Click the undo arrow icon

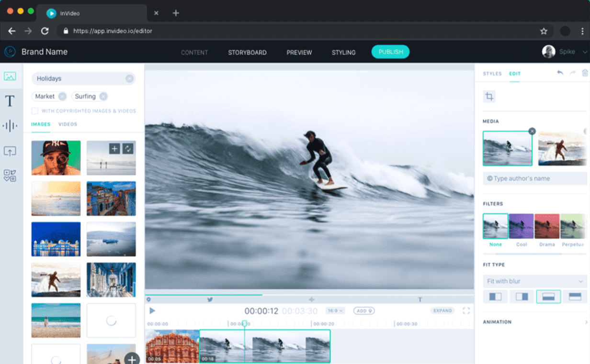[560, 73]
